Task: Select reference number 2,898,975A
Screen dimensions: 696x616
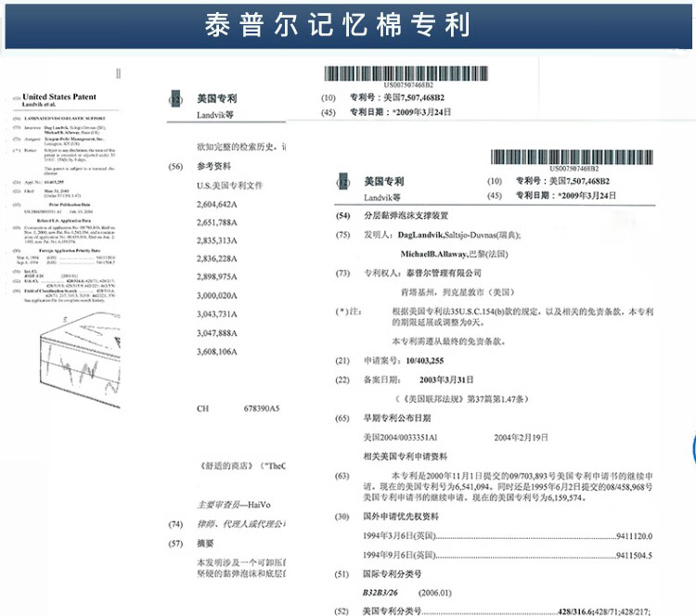Action: 217,276
